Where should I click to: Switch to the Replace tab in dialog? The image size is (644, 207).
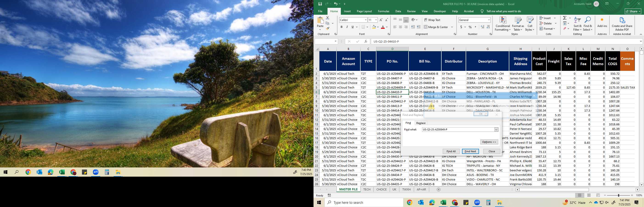coord(421,123)
